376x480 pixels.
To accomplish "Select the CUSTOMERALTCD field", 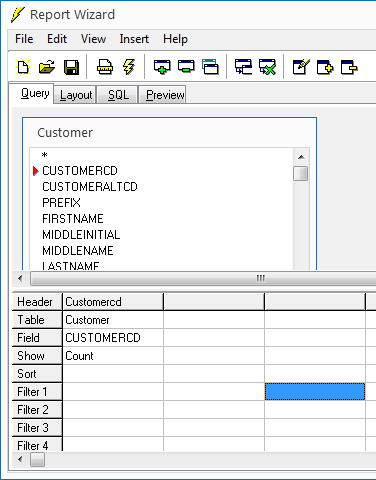I will point(90,187).
